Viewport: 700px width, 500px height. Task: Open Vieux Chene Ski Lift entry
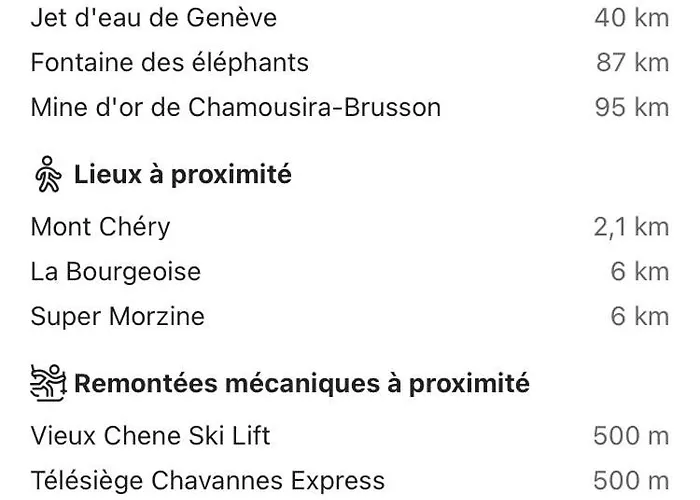click(150, 436)
